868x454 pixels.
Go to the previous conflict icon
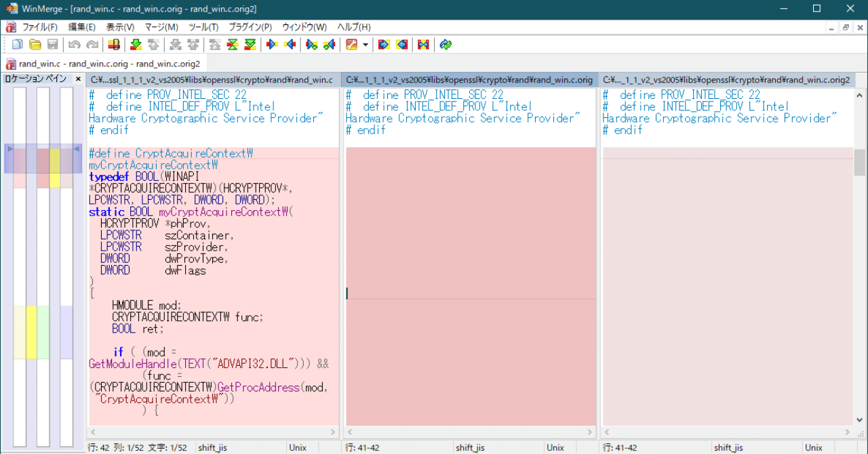click(193, 45)
